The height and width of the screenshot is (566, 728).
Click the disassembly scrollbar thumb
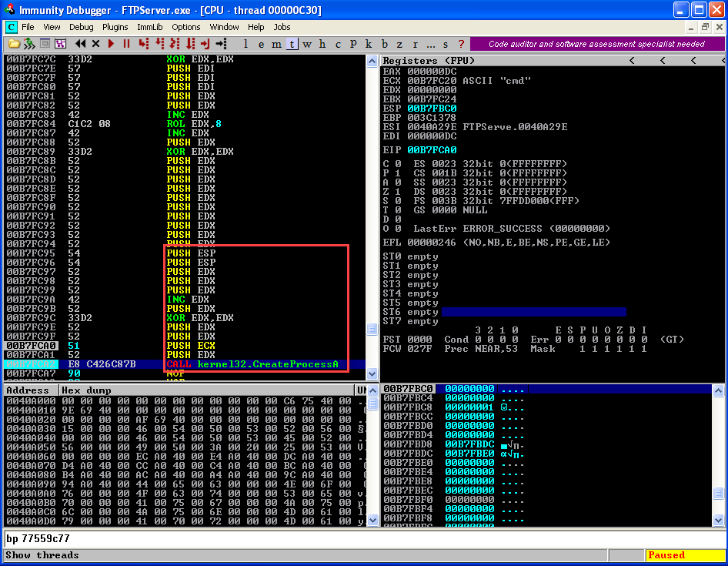(372, 329)
